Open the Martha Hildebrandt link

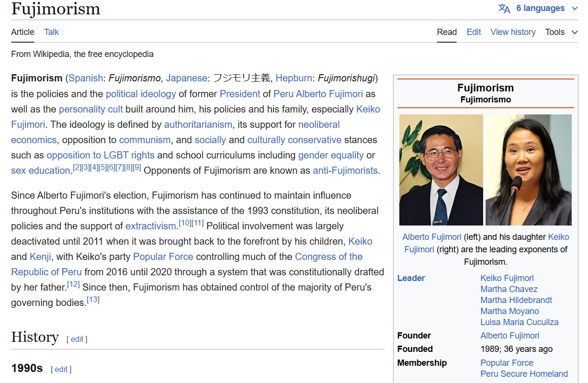[516, 300]
